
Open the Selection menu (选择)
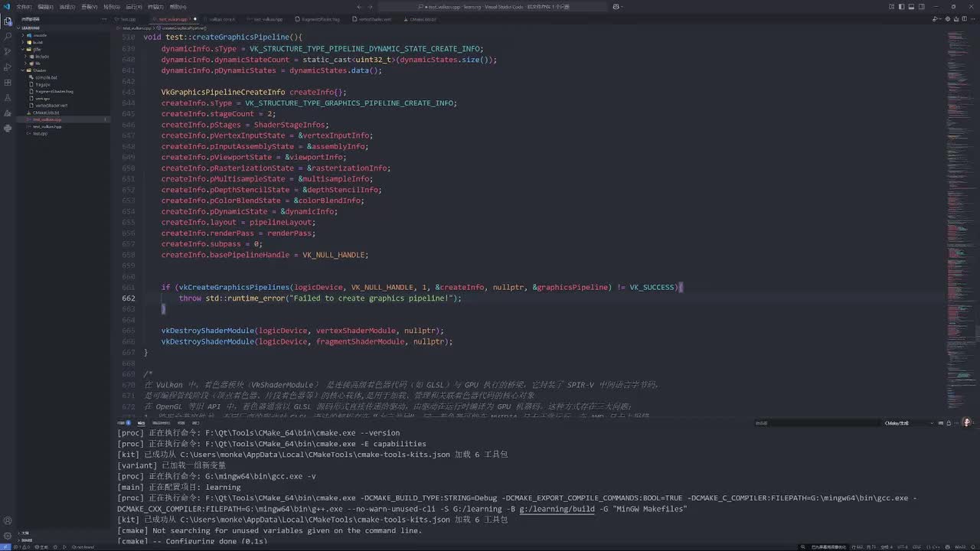[67, 6]
